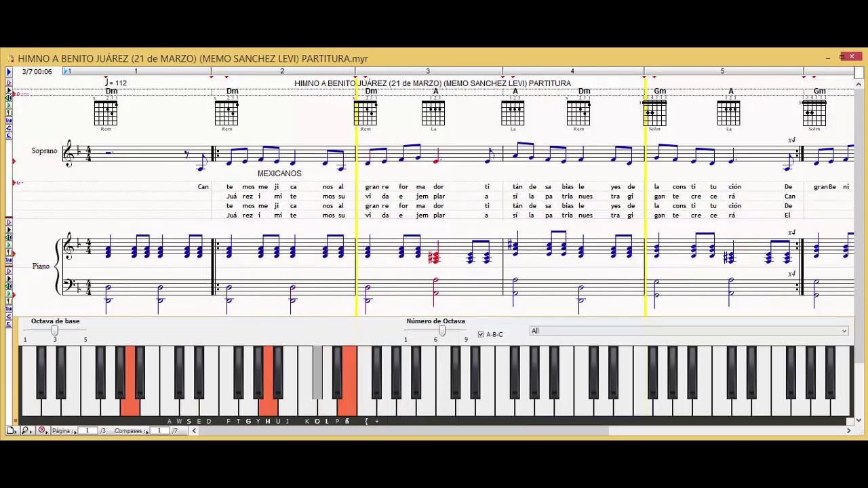
Task: Select the tempo marking 112
Action: click(116, 83)
